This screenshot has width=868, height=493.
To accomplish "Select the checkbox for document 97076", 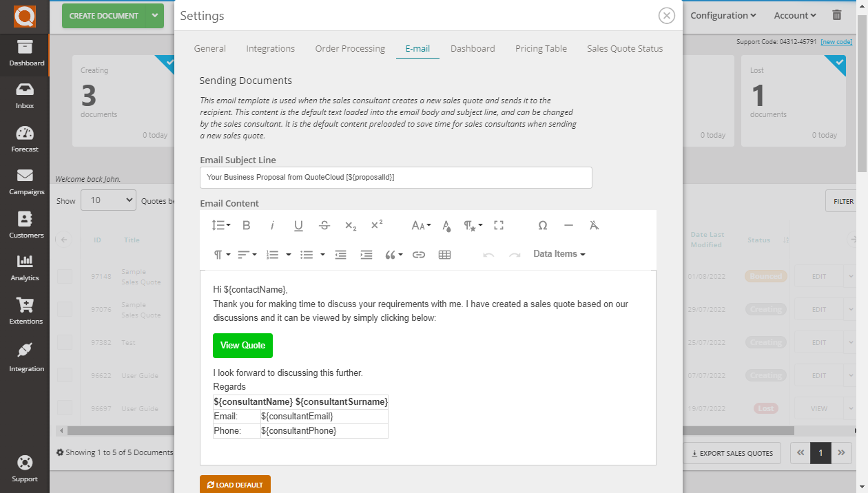I will (x=65, y=309).
